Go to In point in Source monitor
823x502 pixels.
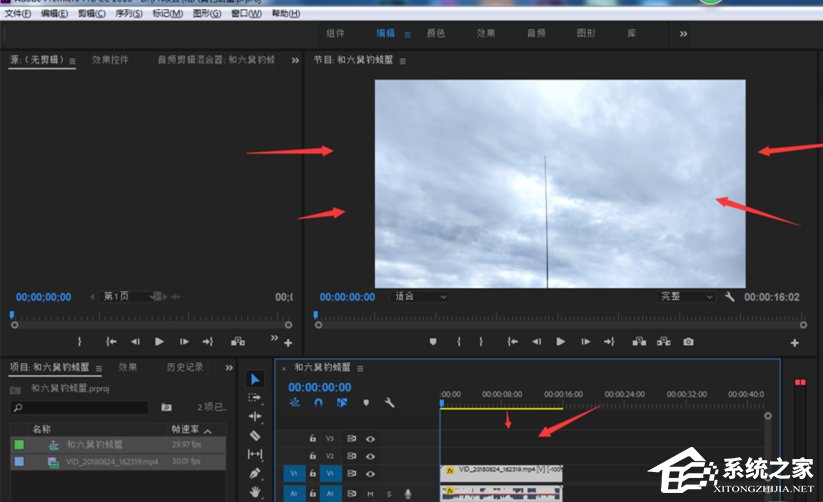[111, 342]
